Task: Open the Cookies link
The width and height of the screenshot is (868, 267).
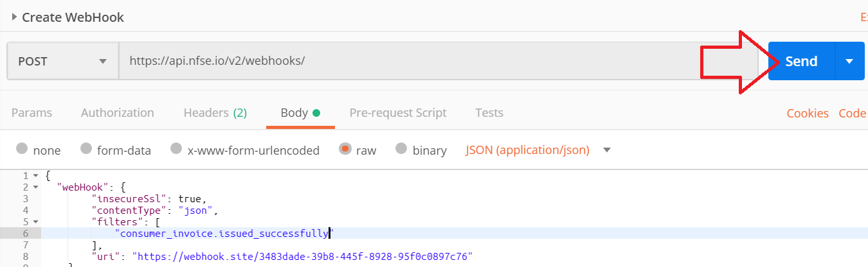Action: click(x=807, y=114)
